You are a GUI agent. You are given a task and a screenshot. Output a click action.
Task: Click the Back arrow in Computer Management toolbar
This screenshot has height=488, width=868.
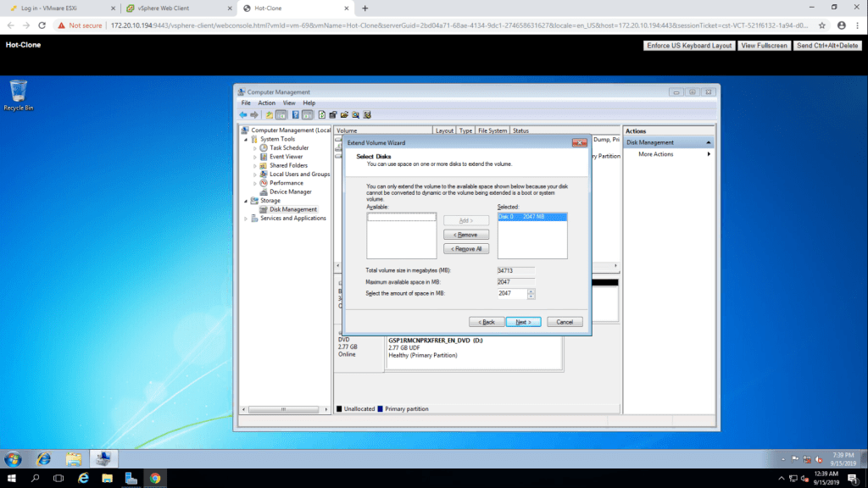243,114
